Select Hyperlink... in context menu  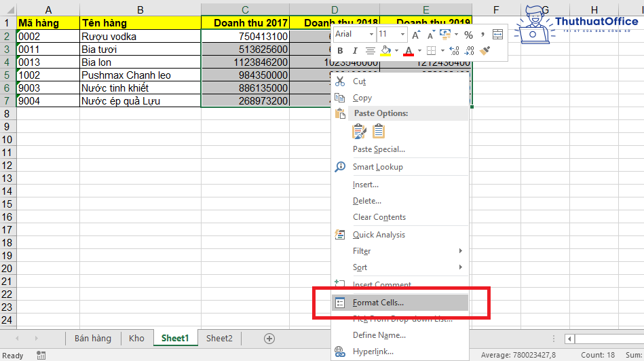tap(400, 351)
